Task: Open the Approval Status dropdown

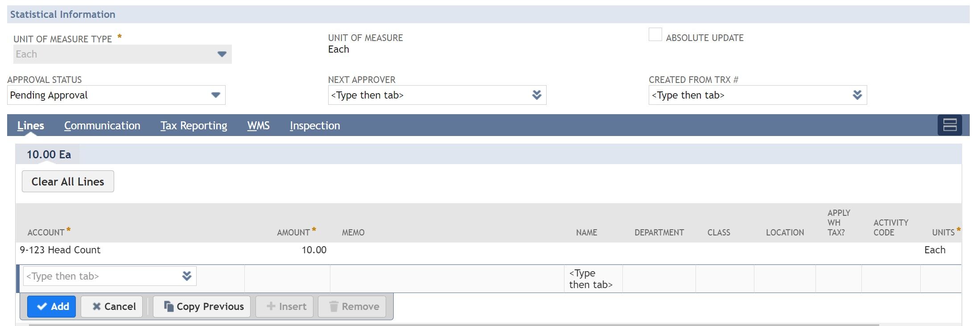Action: click(216, 95)
